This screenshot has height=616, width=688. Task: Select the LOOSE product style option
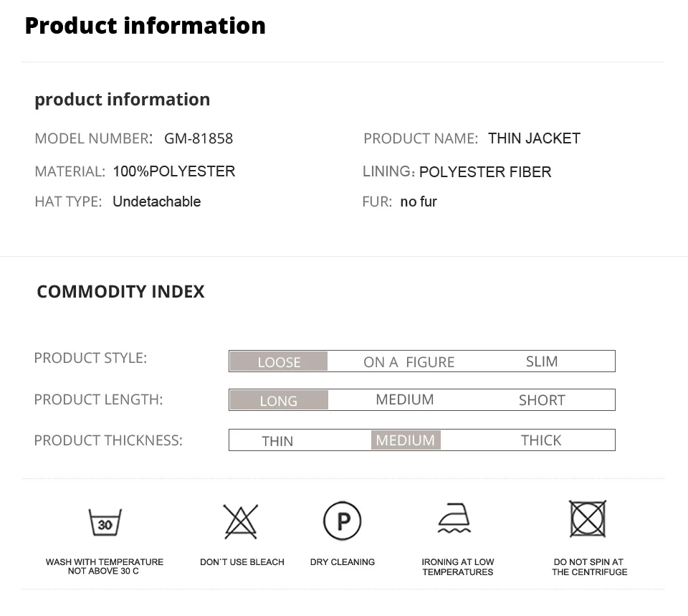[x=279, y=361]
